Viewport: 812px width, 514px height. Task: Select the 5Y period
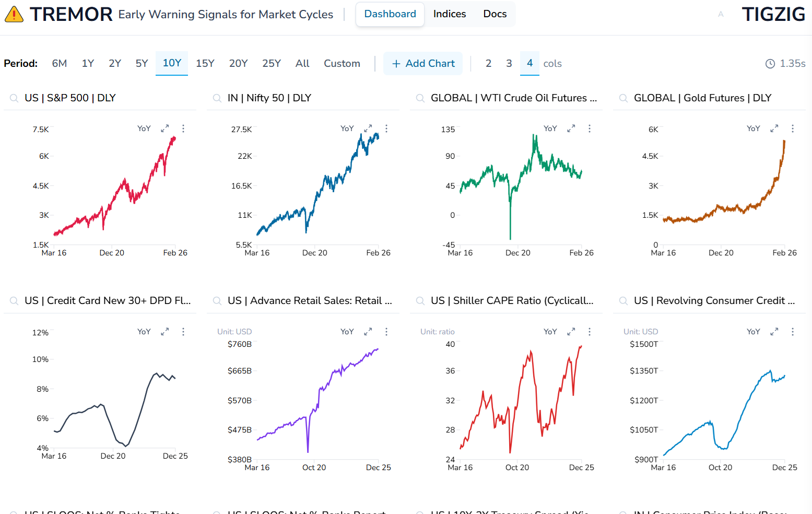tap(142, 64)
